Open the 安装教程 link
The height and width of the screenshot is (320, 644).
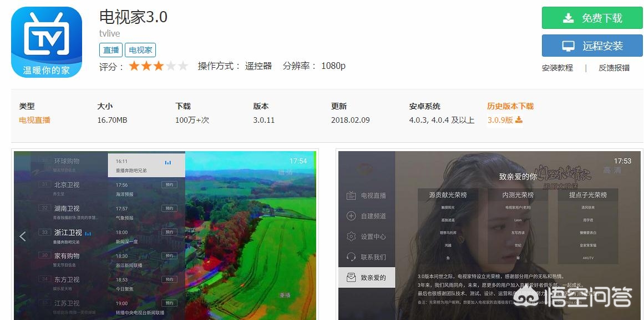557,68
